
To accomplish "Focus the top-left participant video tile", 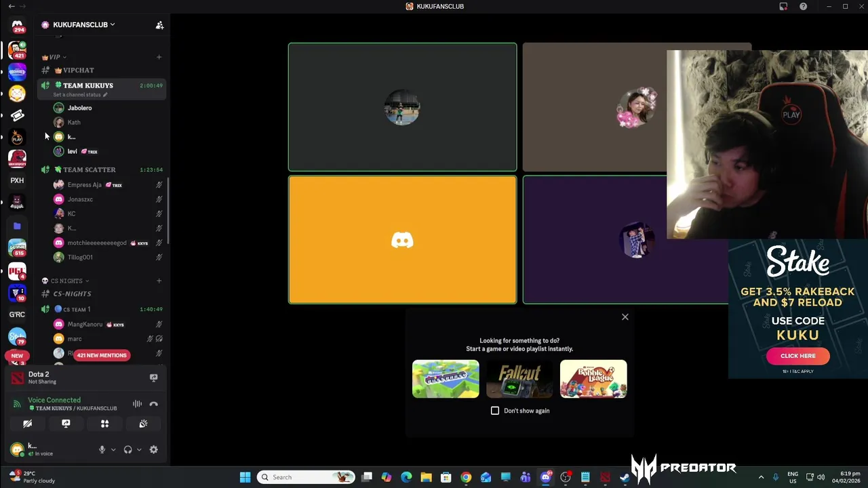I will [x=402, y=107].
